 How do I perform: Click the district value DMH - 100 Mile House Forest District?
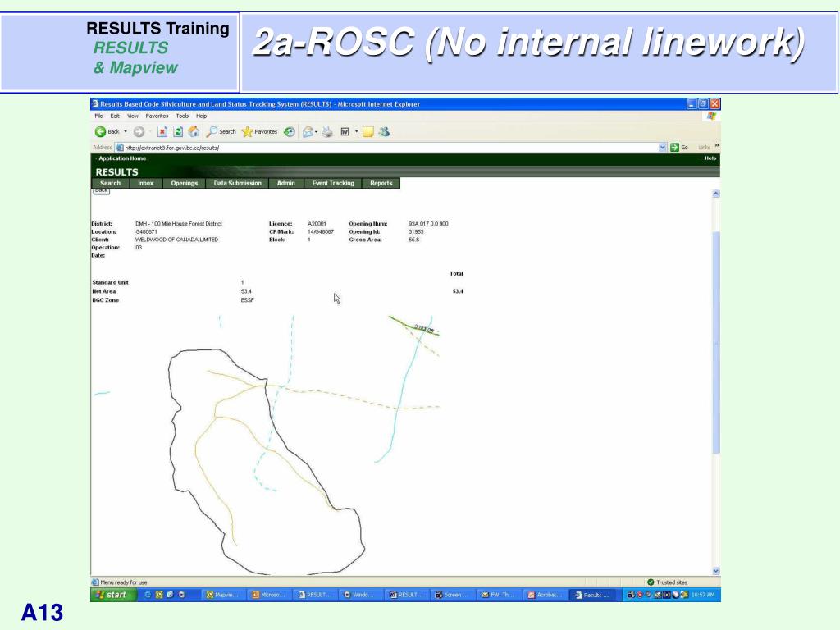178,224
